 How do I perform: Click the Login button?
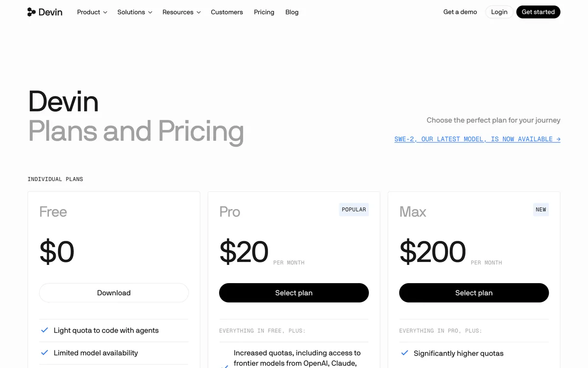(499, 12)
